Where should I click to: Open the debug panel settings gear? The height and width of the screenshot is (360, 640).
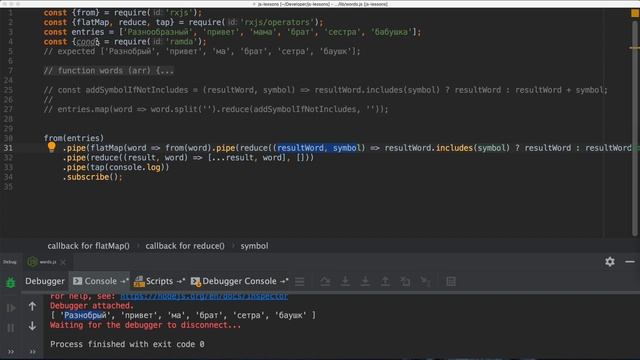[x=610, y=262]
